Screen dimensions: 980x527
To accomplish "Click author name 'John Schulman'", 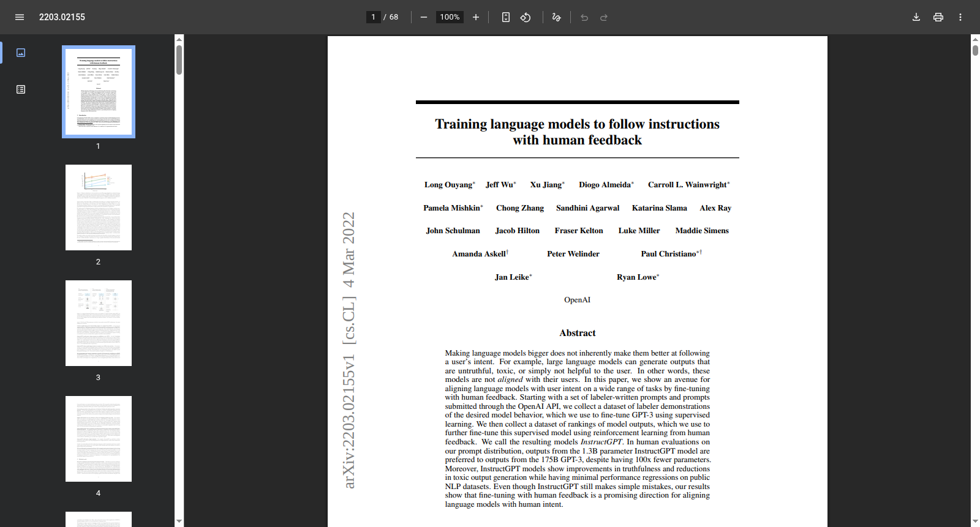I will tap(453, 231).
